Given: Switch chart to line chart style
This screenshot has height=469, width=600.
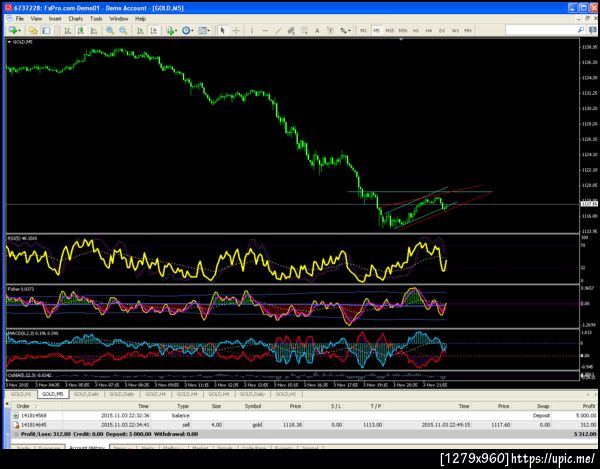Looking at the screenshot, I should (94, 31).
